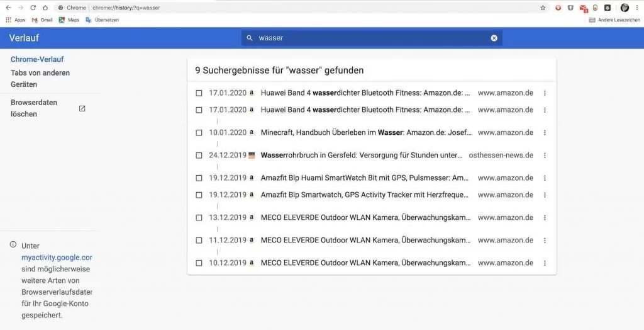The width and height of the screenshot is (644, 330).
Task: Open the 13.12.2019 MECO ELEVERDE Outdoor WLAN Kamera link
Action: coord(365,217)
